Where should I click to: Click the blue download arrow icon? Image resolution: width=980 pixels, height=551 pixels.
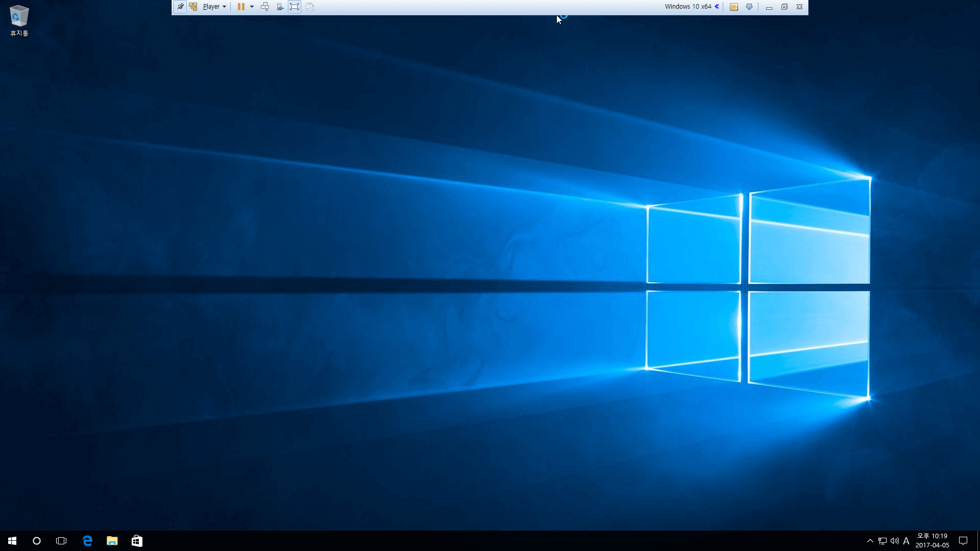[x=749, y=7]
